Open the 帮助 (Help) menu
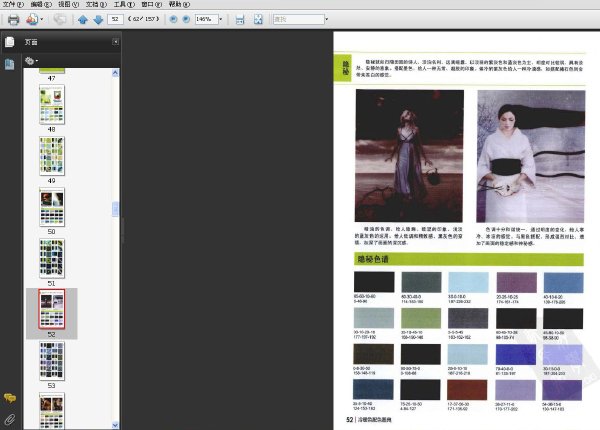600x430 pixels. coord(179,4)
